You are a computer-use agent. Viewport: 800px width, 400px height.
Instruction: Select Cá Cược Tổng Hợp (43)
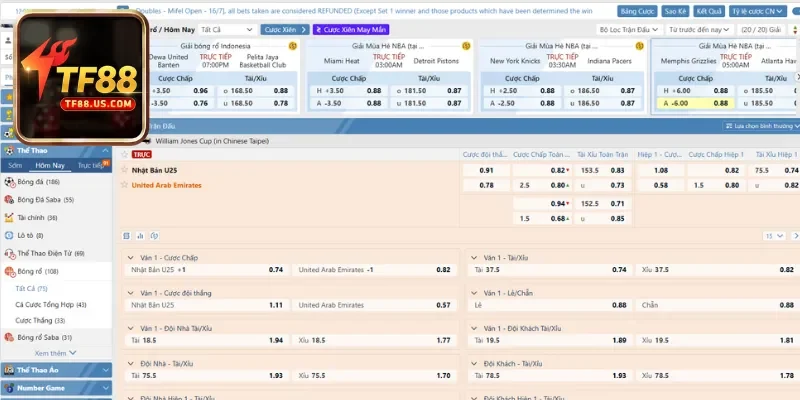coord(51,305)
